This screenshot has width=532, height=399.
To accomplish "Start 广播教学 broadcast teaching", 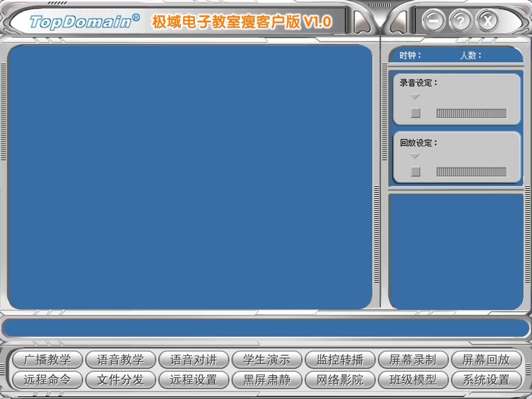I will coord(47,360).
